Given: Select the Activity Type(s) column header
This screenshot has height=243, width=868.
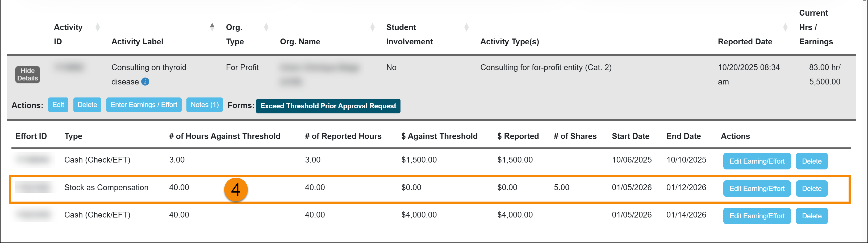Looking at the screenshot, I should [x=510, y=41].
